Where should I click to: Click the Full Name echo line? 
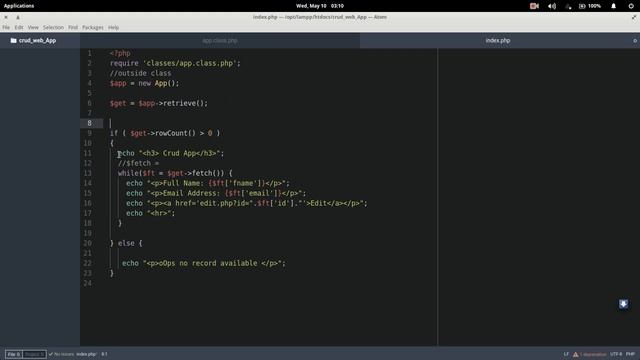[208, 183]
